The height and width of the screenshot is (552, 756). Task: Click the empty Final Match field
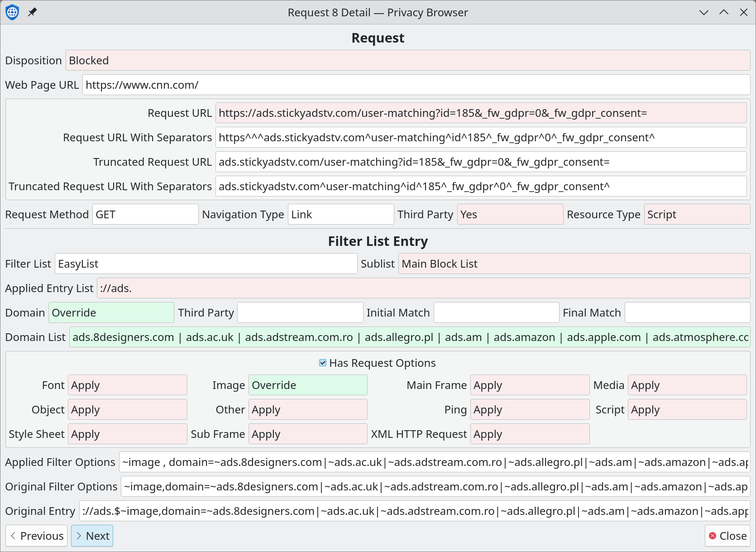[688, 312]
